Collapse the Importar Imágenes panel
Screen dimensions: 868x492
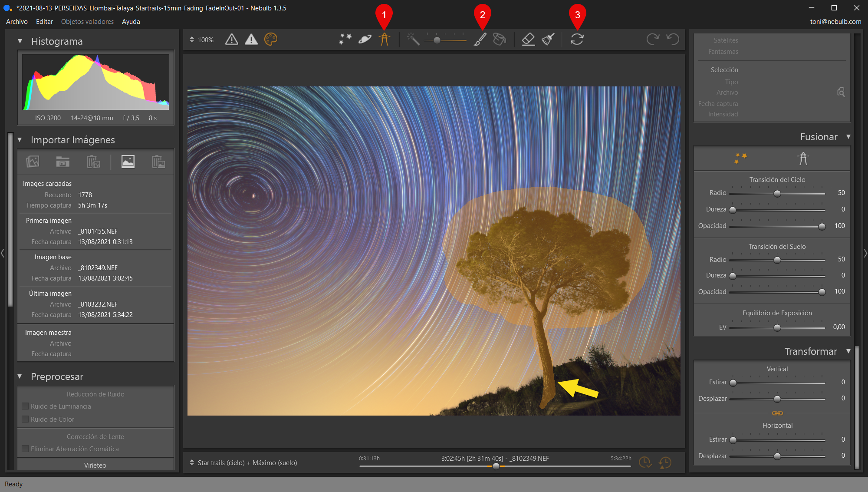20,140
